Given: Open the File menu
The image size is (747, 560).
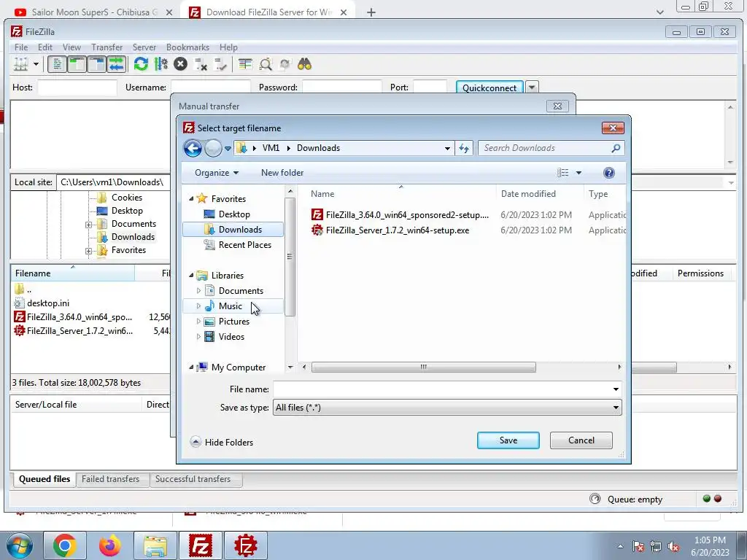Looking at the screenshot, I should pyautogui.click(x=21, y=47).
